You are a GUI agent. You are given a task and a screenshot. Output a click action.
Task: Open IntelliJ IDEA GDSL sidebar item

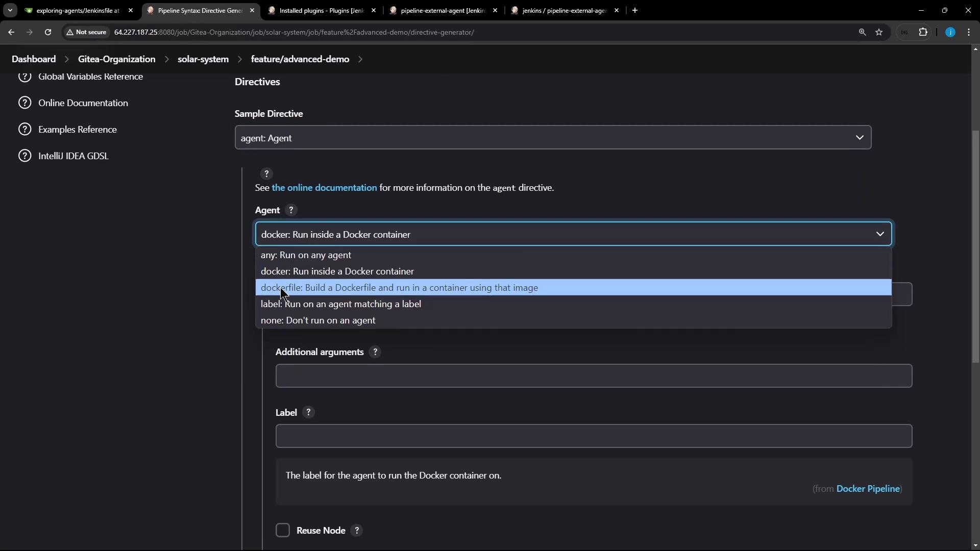tap(73, 156)
